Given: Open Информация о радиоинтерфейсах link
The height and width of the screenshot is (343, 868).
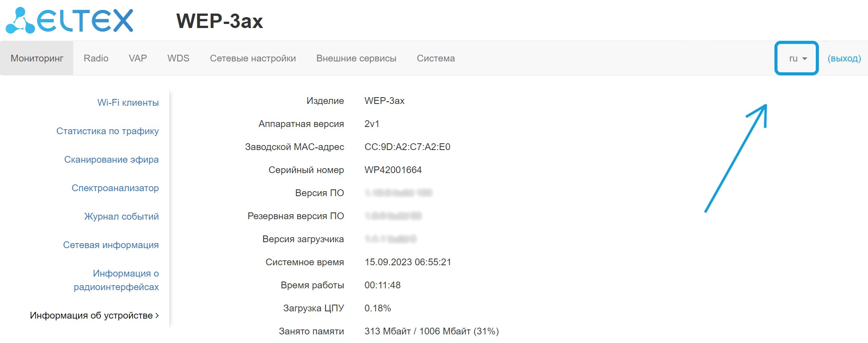Looking at the screenshot, I should (116, 280).
